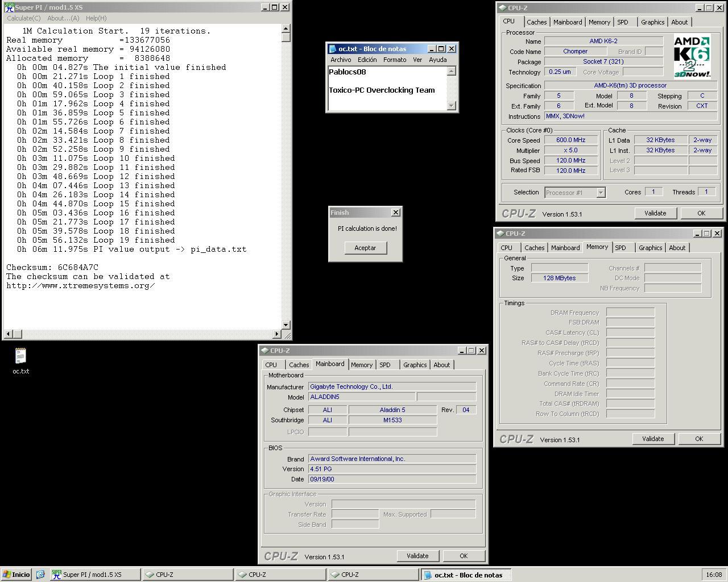Close the Finish dialog

click(396, 212)
